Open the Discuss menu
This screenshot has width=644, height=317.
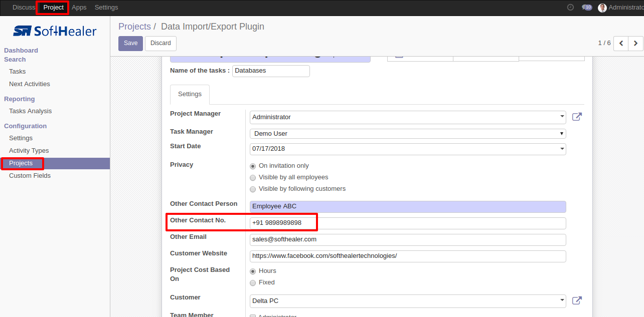tap(24, 8)
